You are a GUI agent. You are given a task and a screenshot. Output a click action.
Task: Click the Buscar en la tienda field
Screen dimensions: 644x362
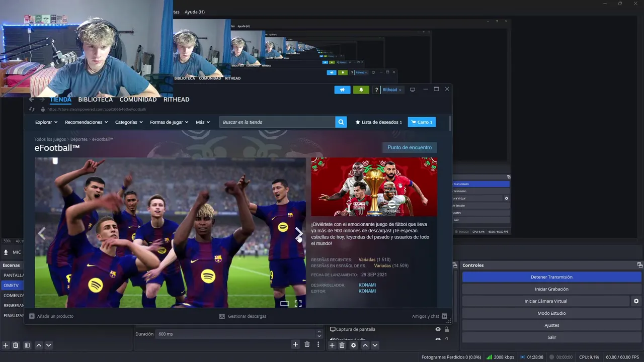click(x=277, y=122)
